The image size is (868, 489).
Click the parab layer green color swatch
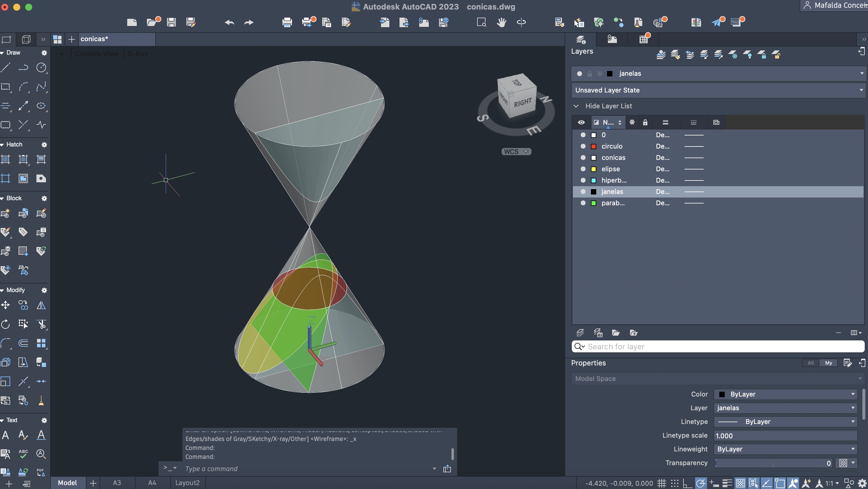tap(594, 203)
